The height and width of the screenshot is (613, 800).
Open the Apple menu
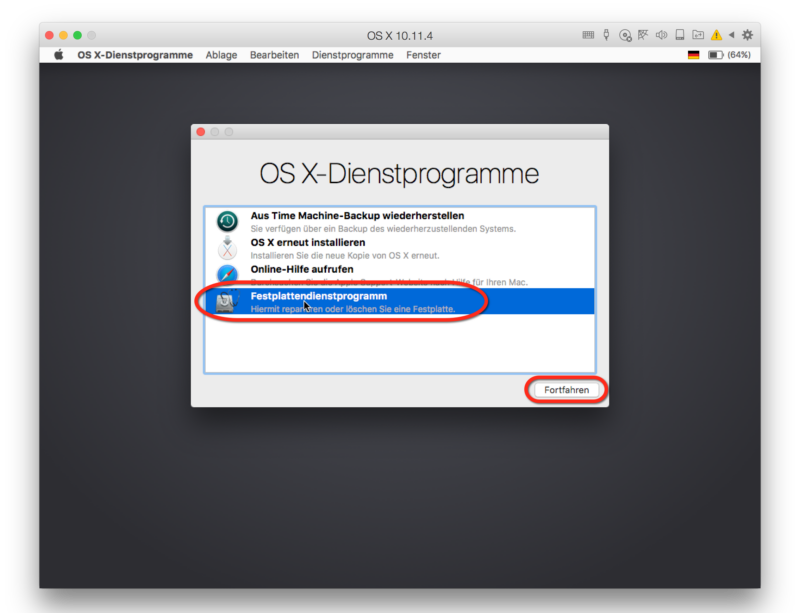[x=59, y=55]
